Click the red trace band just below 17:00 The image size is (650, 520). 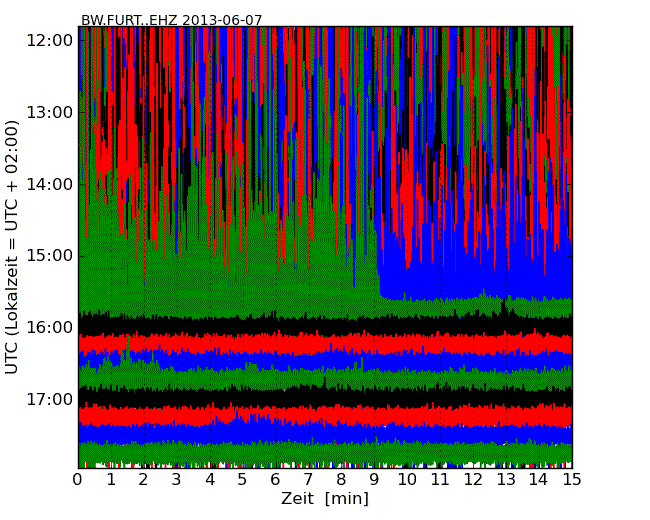click(325, 416)
